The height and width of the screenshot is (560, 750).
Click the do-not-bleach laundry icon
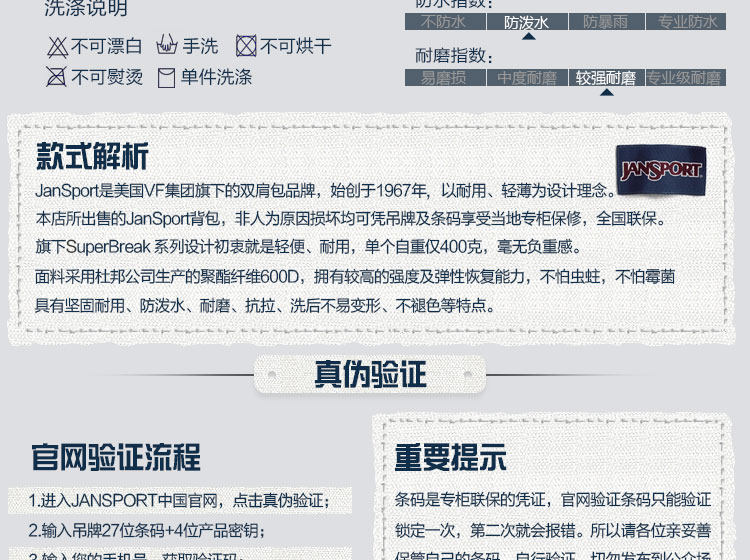57,47
